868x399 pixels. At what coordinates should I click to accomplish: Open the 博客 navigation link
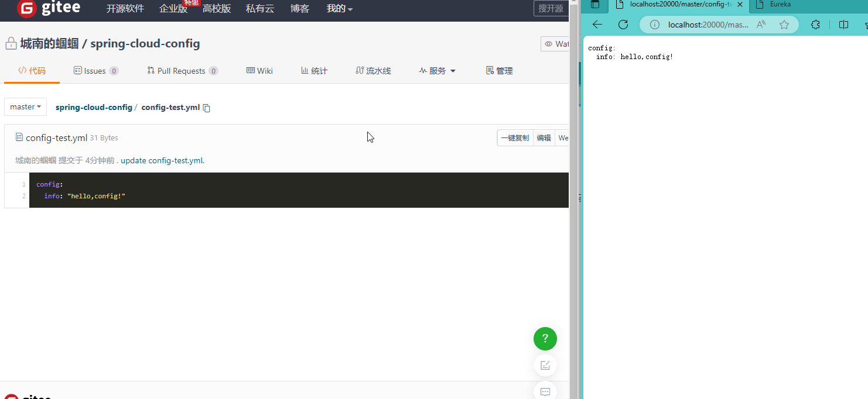coord(300,9)
